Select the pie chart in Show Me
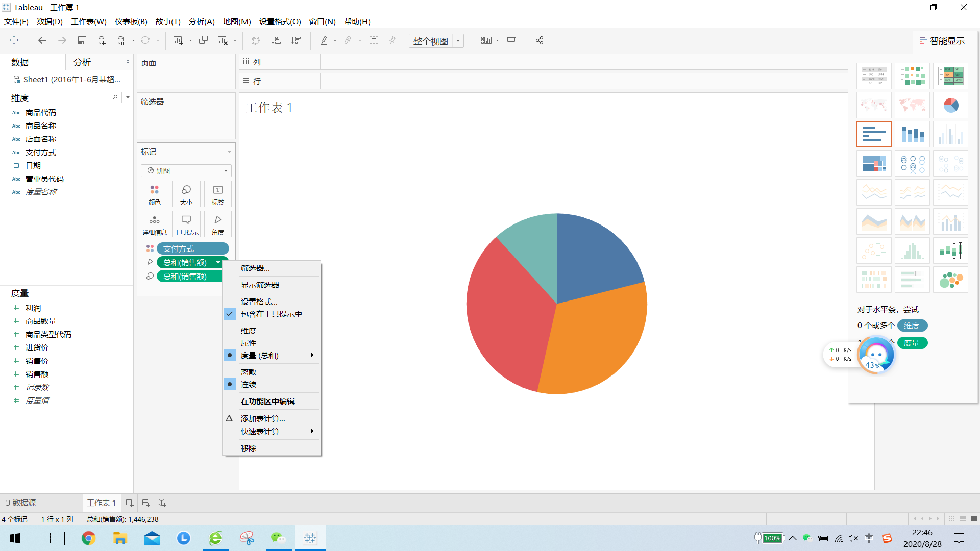980x551 pixels. point(950,105)
